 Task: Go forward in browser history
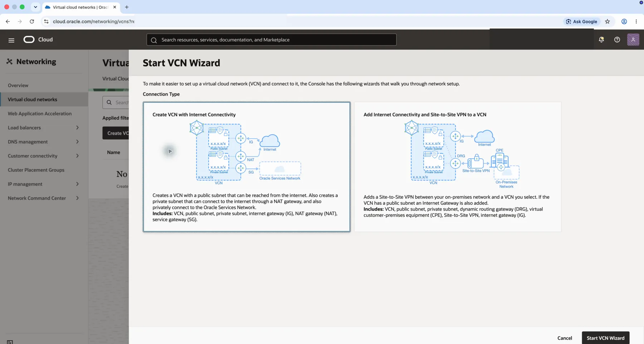(20, 21)
